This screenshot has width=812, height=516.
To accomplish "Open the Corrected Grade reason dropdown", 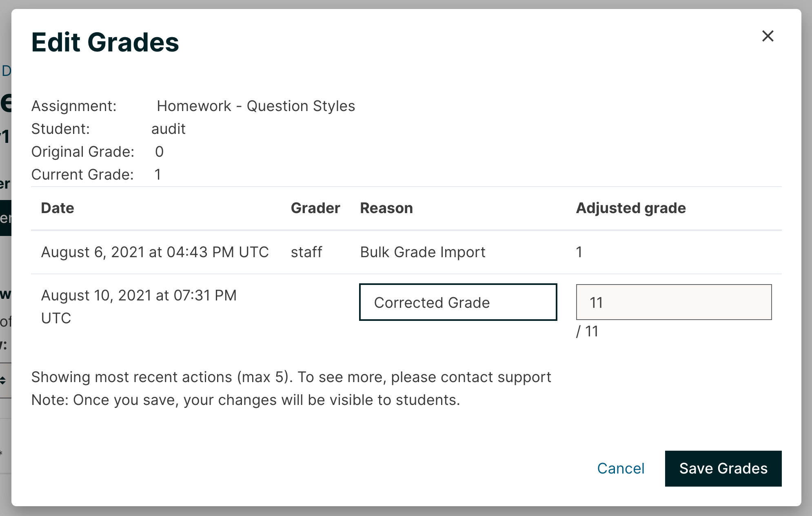I will [458, 302].
